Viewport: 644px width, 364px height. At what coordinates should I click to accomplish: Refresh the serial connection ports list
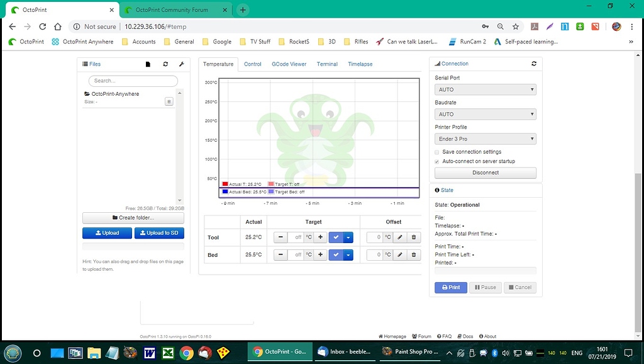pos(534,64)
